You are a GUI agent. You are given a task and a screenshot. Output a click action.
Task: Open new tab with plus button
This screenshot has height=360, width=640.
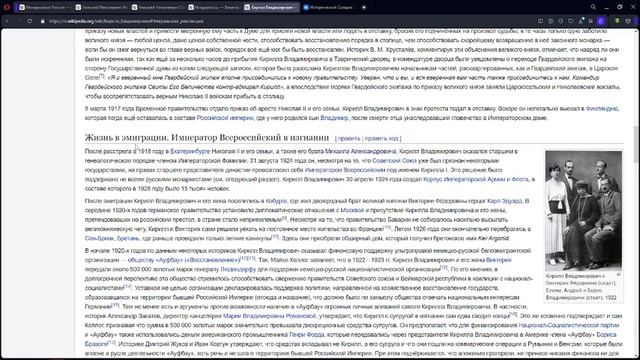tap(364, 7)
